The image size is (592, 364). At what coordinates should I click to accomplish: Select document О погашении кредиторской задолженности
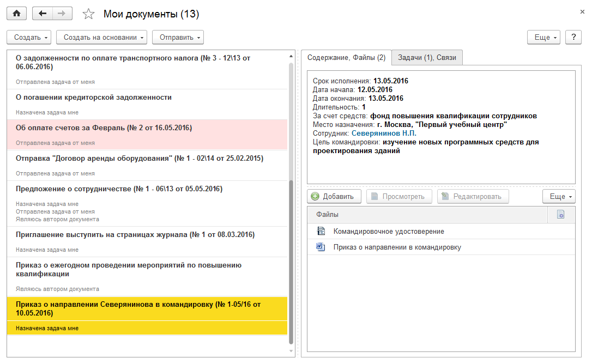click(x=147, y=105)
